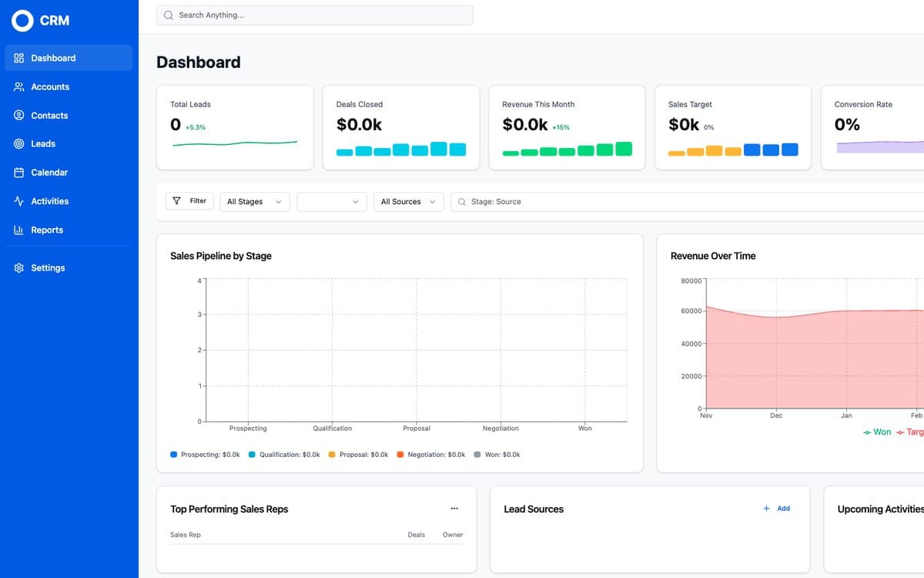This screenshot has height=578, width=924.
Task: Click the Proposal yellow legend swatch
Action: tap(333, 455)
